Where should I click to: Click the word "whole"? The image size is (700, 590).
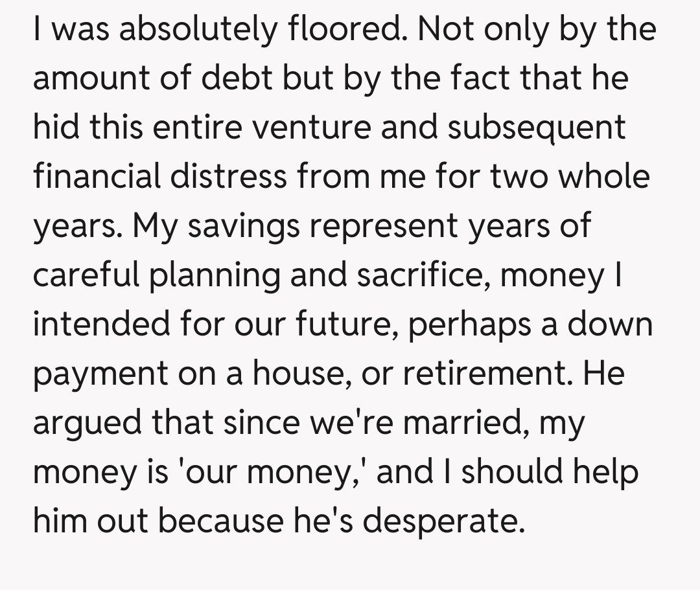pyautogui.click(x=603, y=177)
